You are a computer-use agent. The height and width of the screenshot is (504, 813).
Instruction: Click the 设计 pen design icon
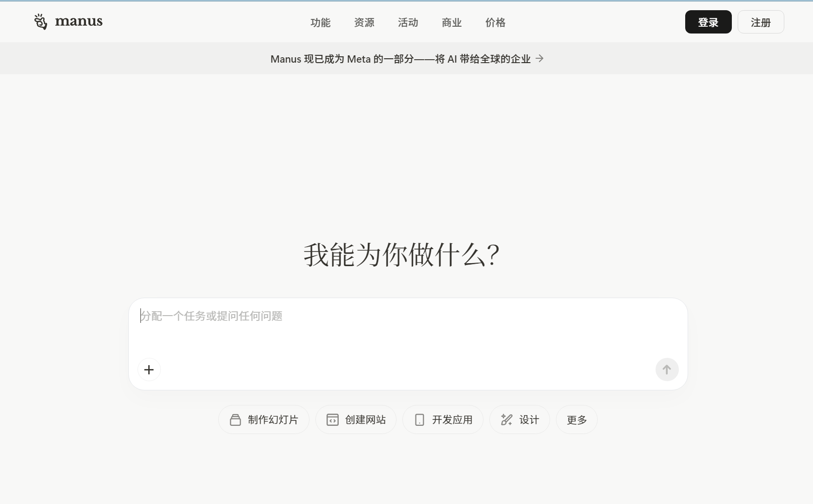506,420
